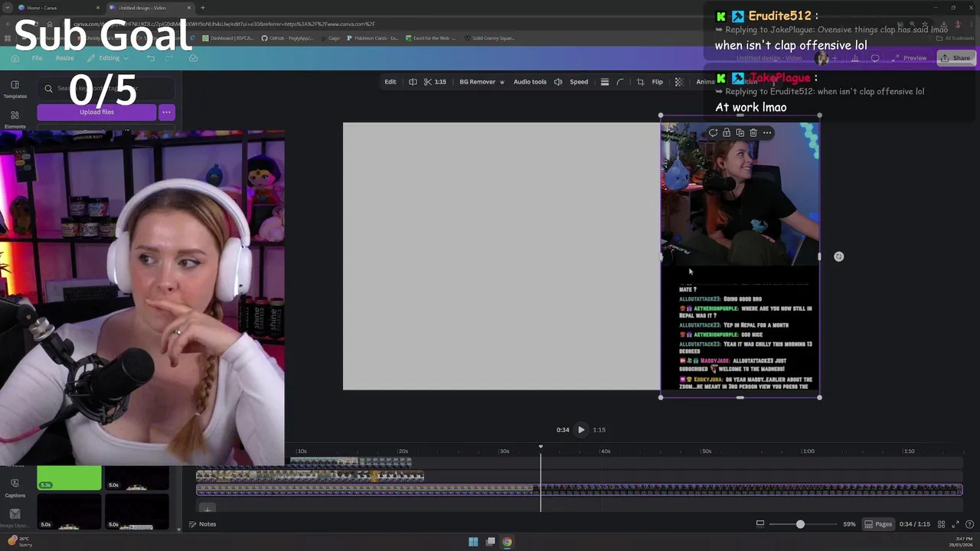980x551 pixels.
Task: Open Pokémon Cards bookmark
Action: point(372,37)
